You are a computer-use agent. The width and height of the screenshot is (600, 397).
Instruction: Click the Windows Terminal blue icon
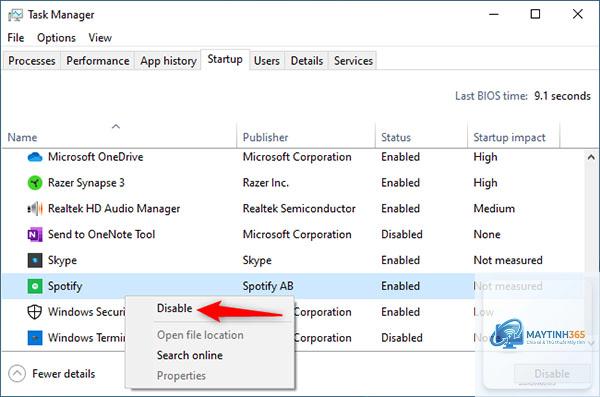click(35, 338)
